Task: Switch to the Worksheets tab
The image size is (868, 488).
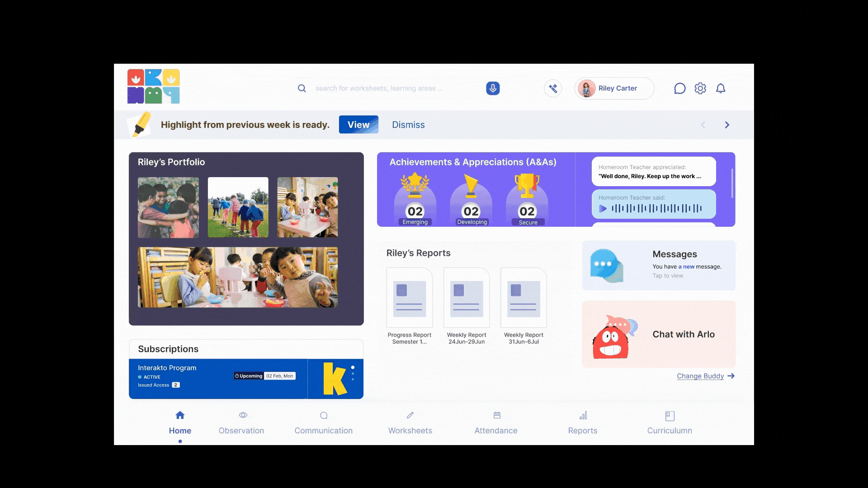Action: [x=410, y=422]
